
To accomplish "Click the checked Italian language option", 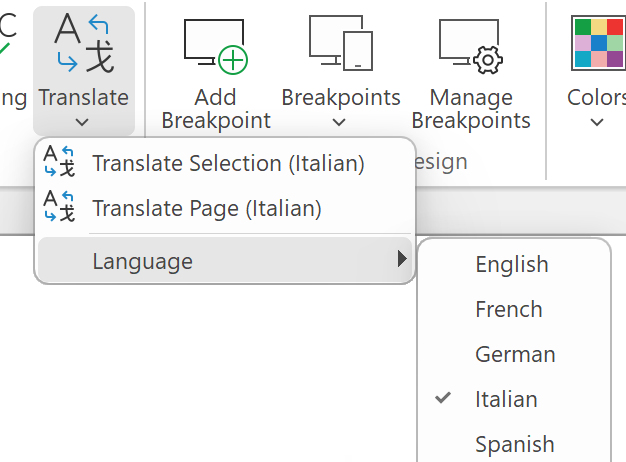I will tap(506, 399).
